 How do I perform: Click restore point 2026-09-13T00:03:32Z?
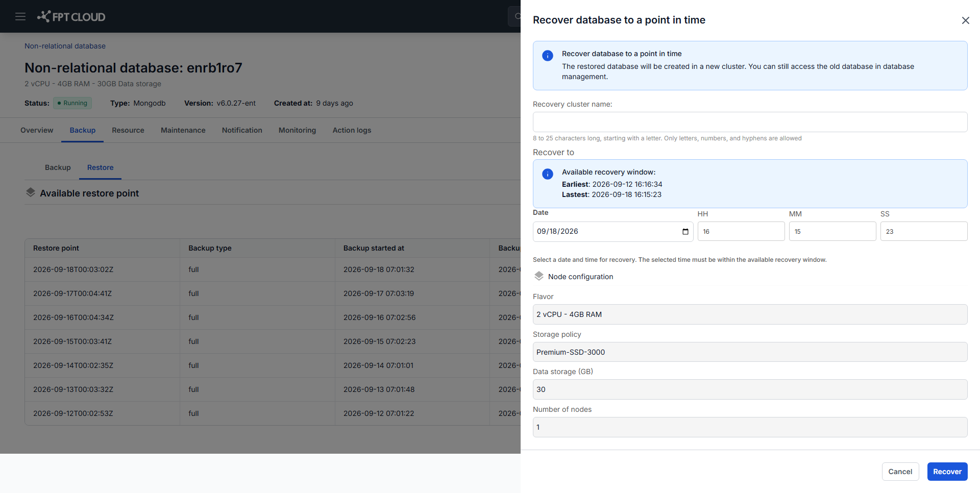pos(73,389)
